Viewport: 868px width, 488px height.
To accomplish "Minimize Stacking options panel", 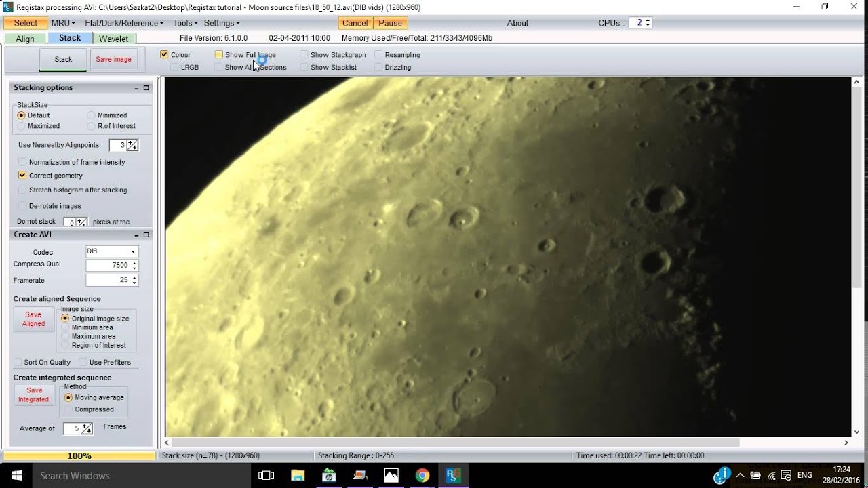I will click(x=136, y=88).
